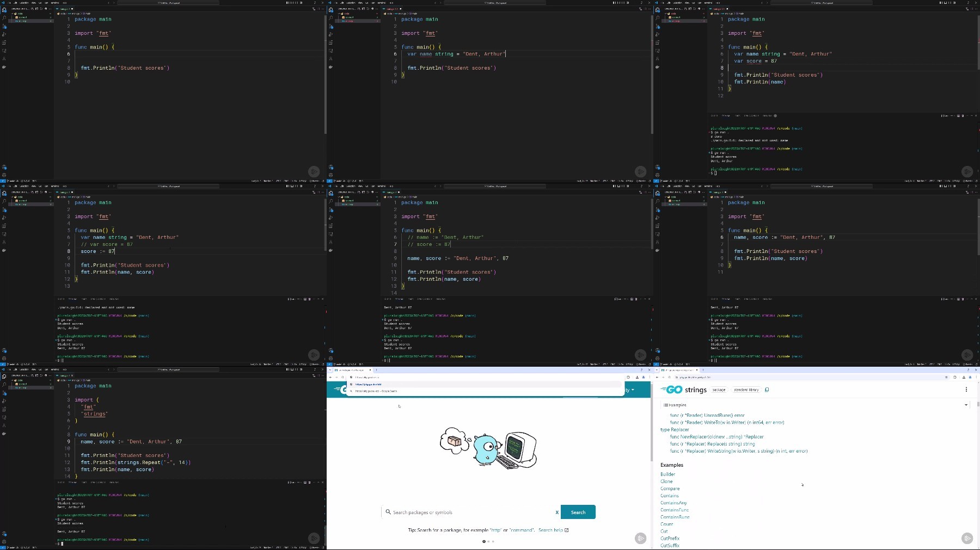This screenshot has height=550, width=980.
Task: Click profile avatar in strings docs browser
Action: pyautogui.click(x=970, y=377)
